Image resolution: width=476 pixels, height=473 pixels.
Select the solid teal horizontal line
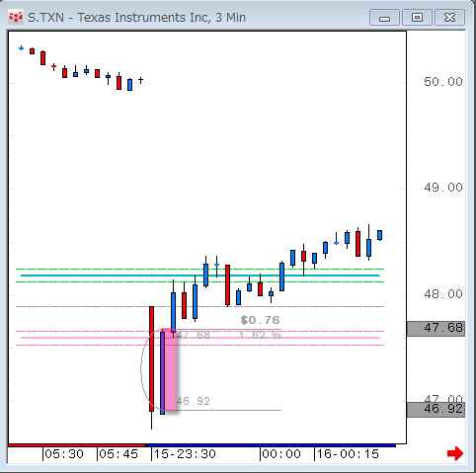[x=200, y=276]
